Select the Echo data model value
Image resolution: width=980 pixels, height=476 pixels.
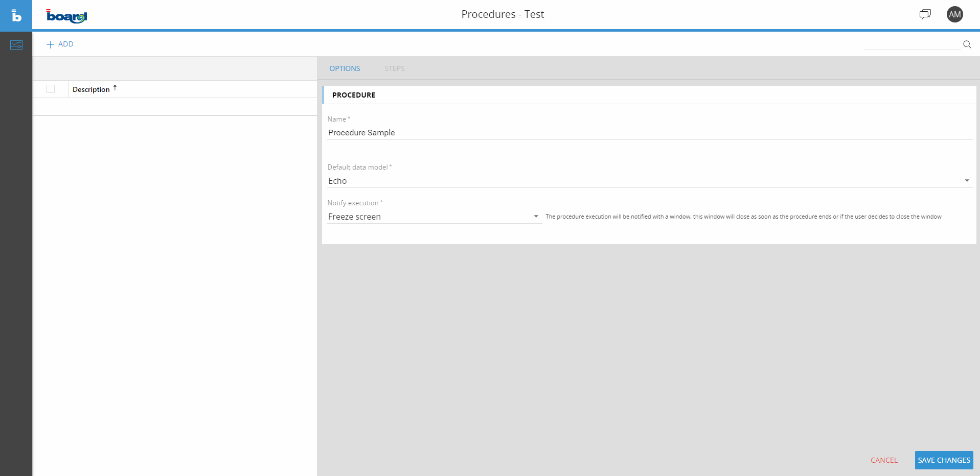337,181
